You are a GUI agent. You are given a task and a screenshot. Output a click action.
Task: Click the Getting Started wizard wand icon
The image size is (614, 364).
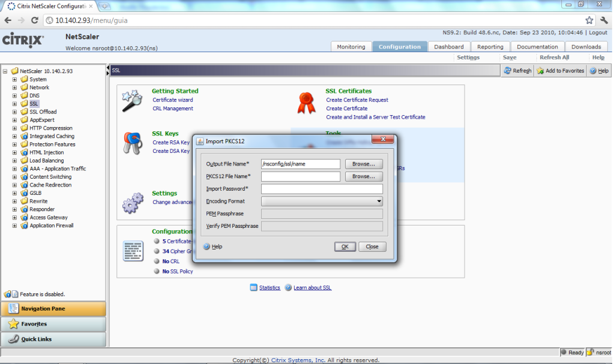pos(132,101)
